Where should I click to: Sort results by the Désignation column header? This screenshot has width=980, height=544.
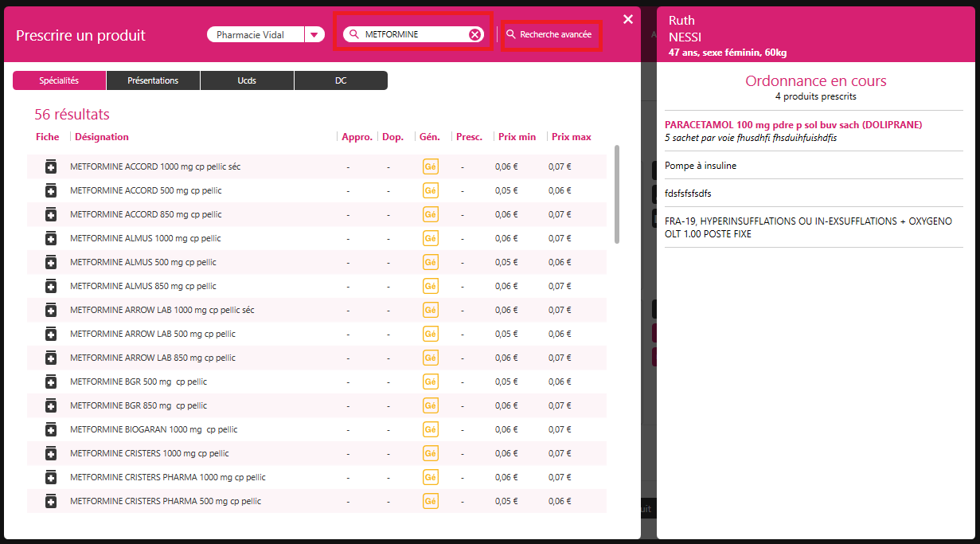click(102, 137)
